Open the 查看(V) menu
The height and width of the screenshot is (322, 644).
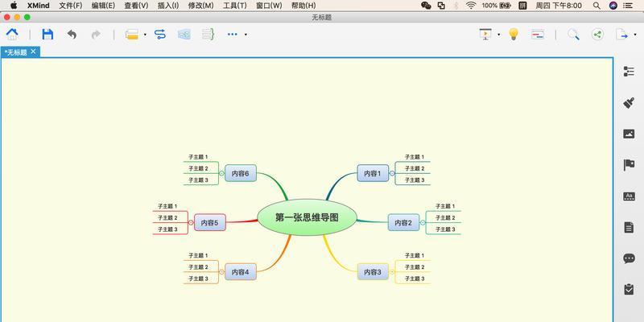pos(136,6)
